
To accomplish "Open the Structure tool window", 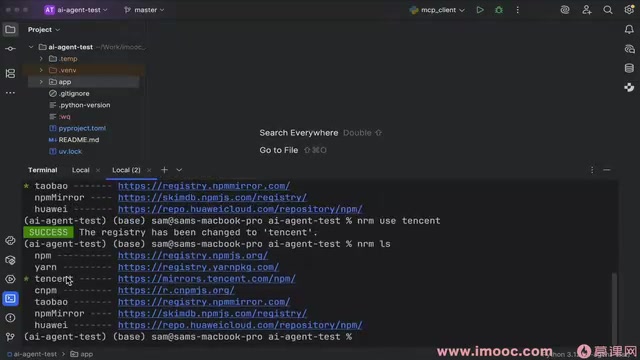I will tap(10, 73).
